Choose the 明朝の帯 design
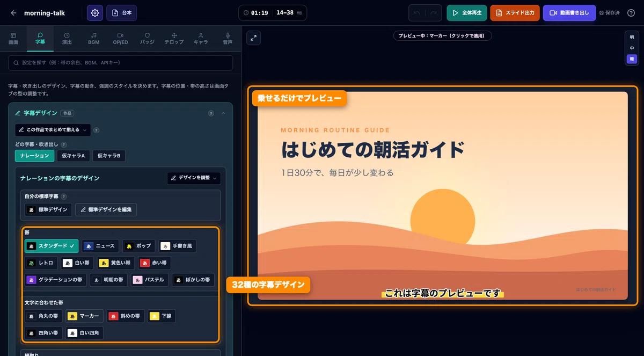 (109, 280)
